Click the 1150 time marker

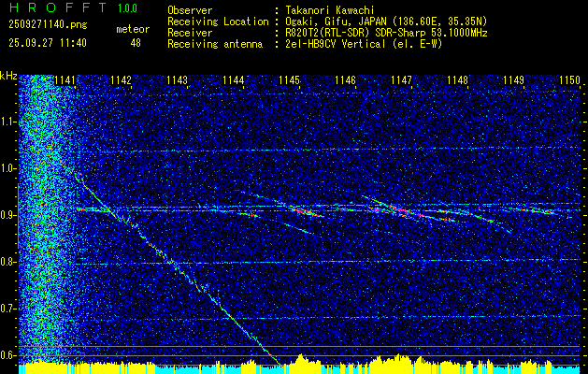click(x=570, y=80)
